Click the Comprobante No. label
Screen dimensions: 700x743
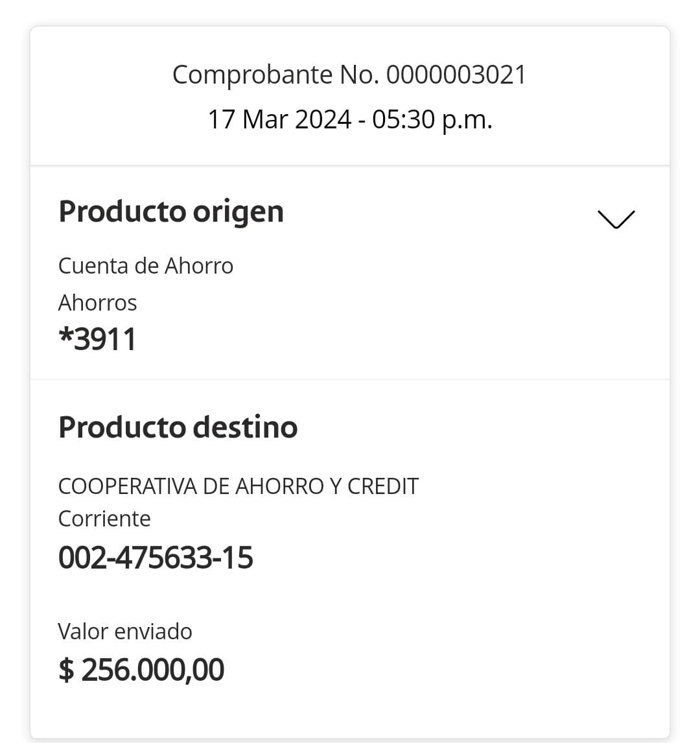tap(277, 75)
